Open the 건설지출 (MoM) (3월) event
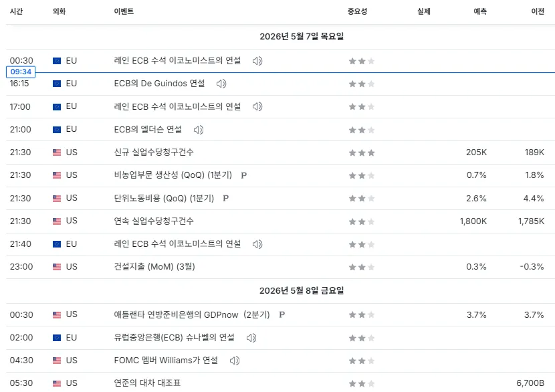Image resolution: width=555 pixels, height=392 pixels. coord(154,267)
